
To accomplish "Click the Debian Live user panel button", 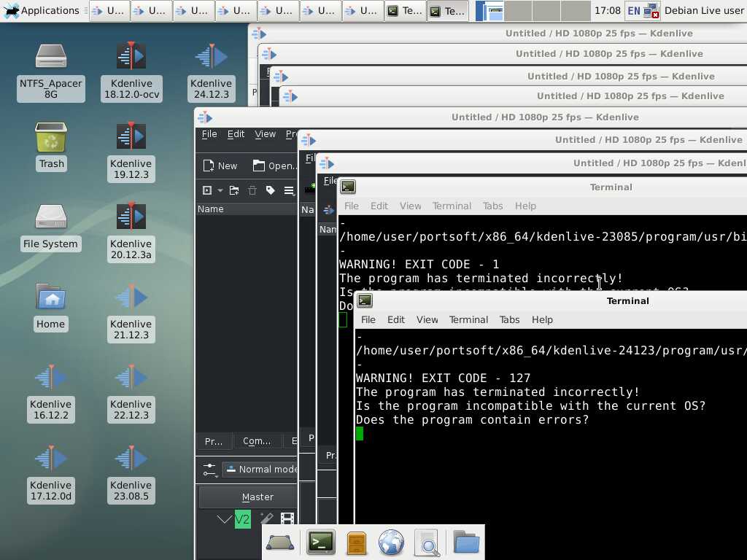I will [x=704, y=10].
